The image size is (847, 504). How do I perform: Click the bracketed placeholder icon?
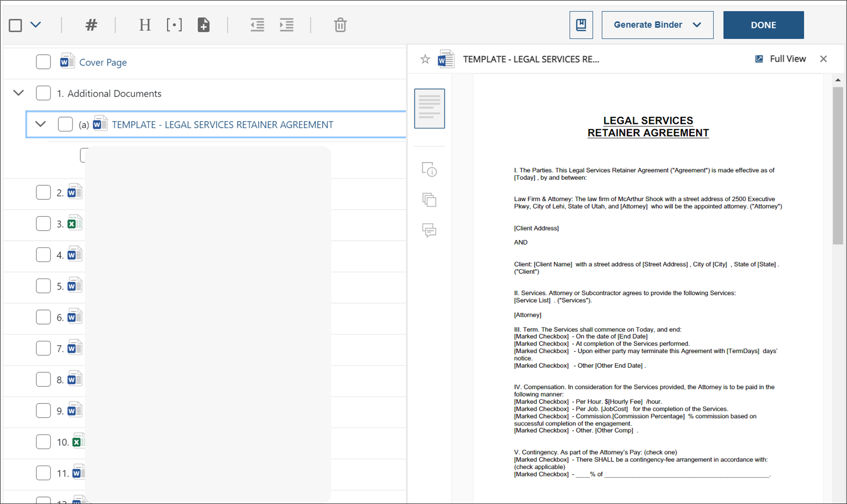[x=174, y=25]
